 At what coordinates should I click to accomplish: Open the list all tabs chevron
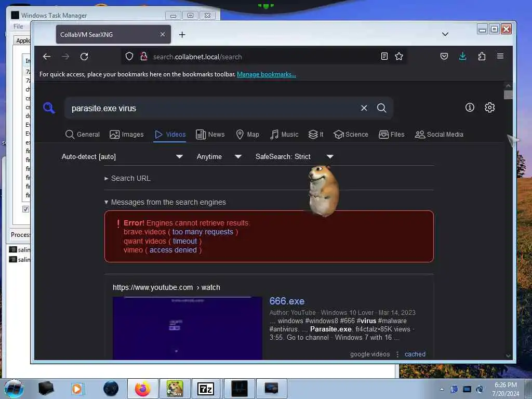point(445,34)
